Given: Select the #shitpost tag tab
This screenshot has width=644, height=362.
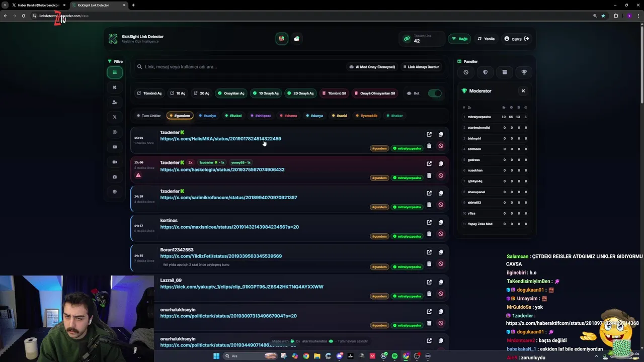Looking at the screenshot, I should pyautogui.click(x=261, y=116).
